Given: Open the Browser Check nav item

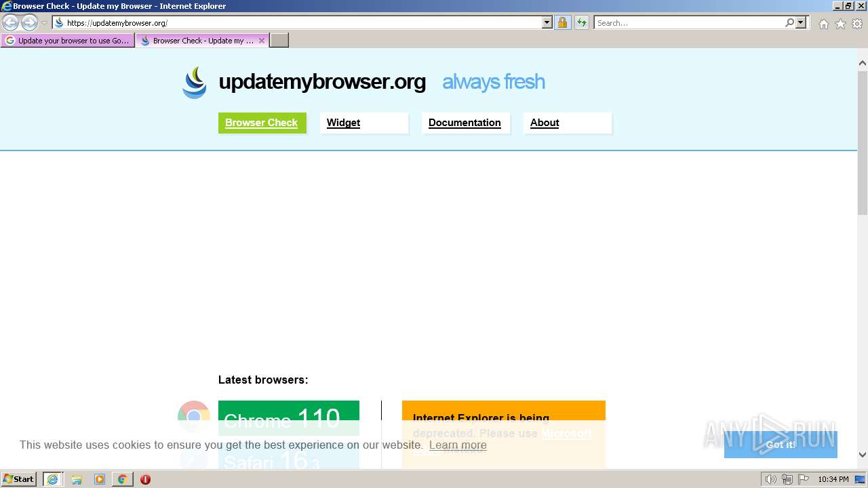Looking at the screenshot, I should pyautogui.click(x=262, y=123).
